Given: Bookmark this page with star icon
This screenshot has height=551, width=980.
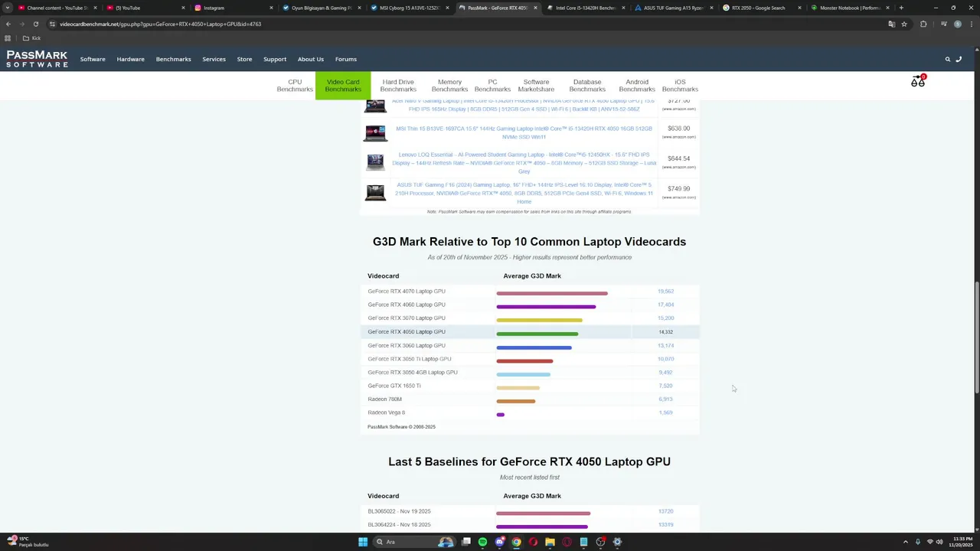Looking at the screenshot, I should click(904, 24).
